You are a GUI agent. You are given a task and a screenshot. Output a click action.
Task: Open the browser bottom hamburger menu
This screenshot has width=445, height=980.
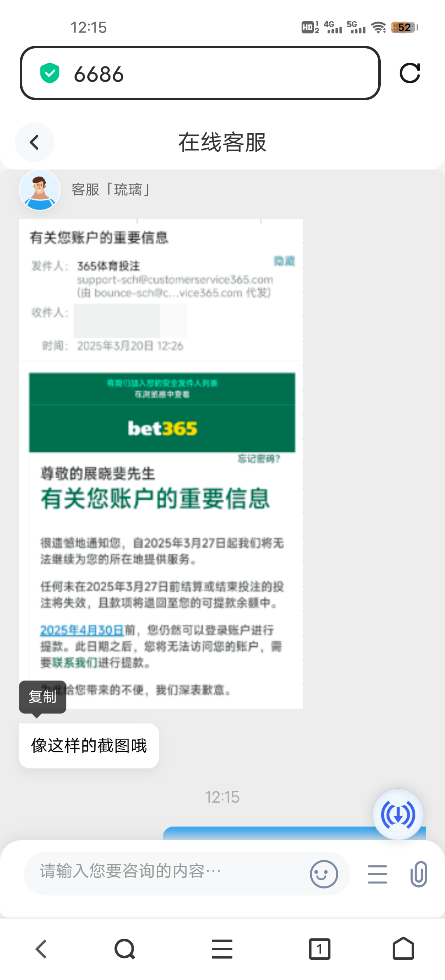pos(222,949)
